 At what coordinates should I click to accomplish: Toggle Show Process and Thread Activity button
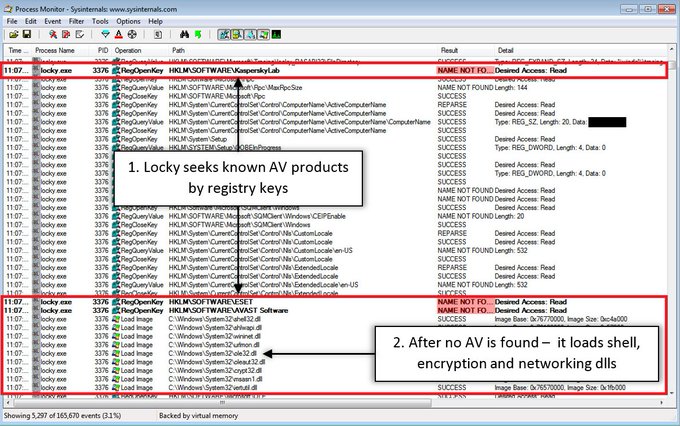coord(263,34)
